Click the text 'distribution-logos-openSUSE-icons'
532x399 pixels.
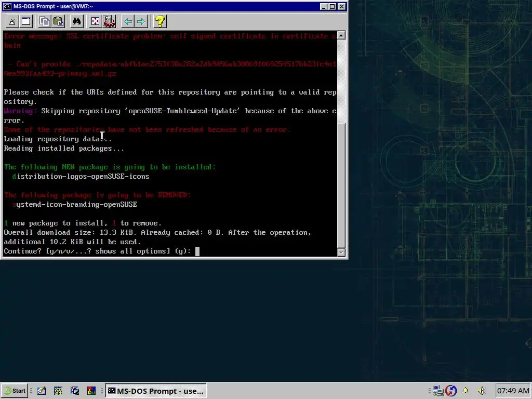pos(81,177)
